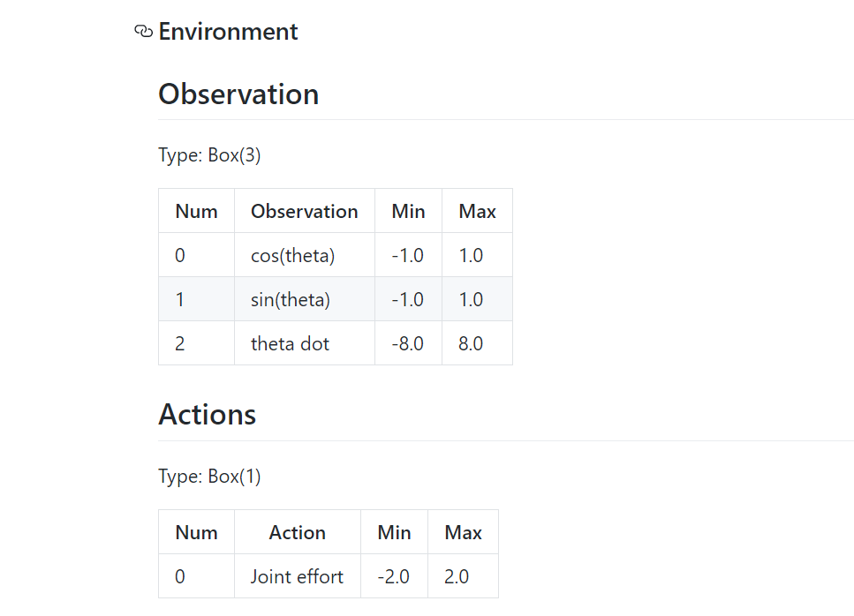
Task: Select the Joint effort table cell
Action: coord(298,576)
